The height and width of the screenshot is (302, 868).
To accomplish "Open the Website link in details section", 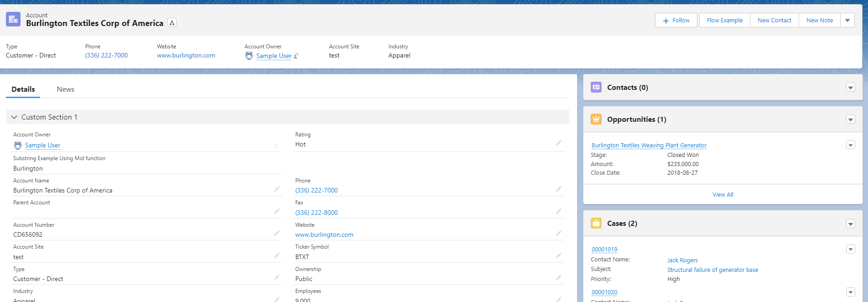I will tap(324, 234).
